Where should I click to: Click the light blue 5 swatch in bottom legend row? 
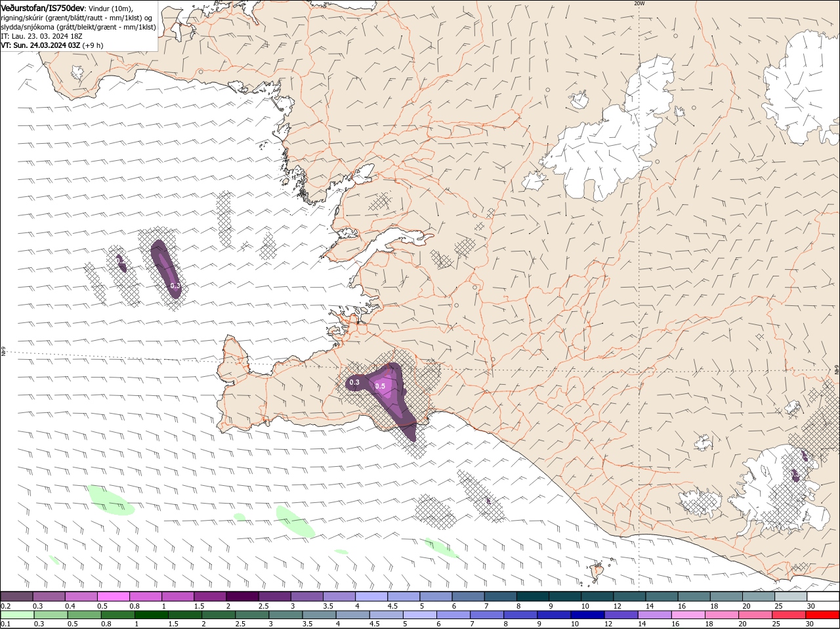(419, 615)
